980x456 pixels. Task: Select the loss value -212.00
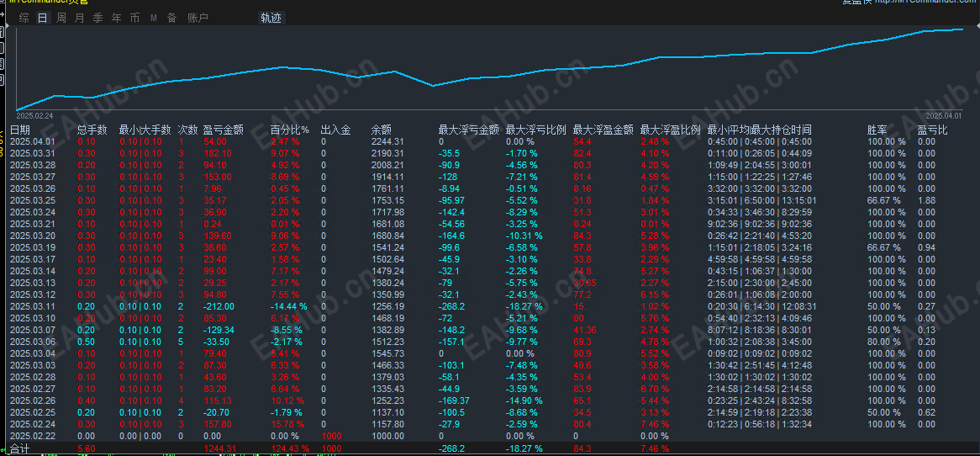click(x=219, y=306)
